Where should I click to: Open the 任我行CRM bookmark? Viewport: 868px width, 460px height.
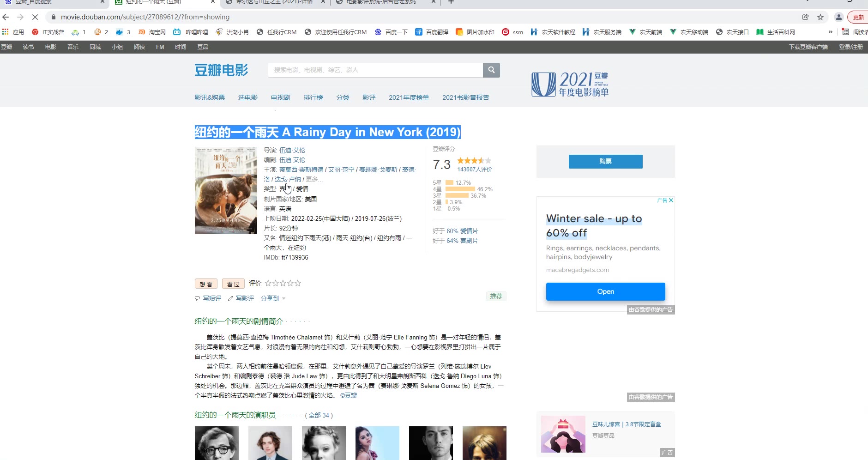[277, 32]
